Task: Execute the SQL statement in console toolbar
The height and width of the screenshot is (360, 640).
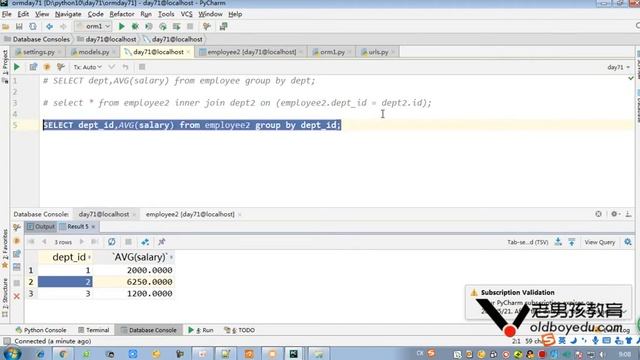Action: click(x=17, y=67)
